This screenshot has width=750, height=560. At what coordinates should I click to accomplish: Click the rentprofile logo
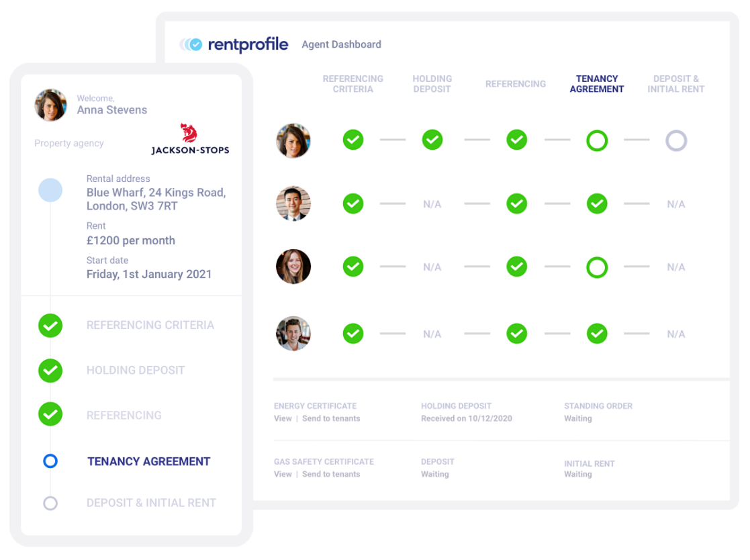234,44
